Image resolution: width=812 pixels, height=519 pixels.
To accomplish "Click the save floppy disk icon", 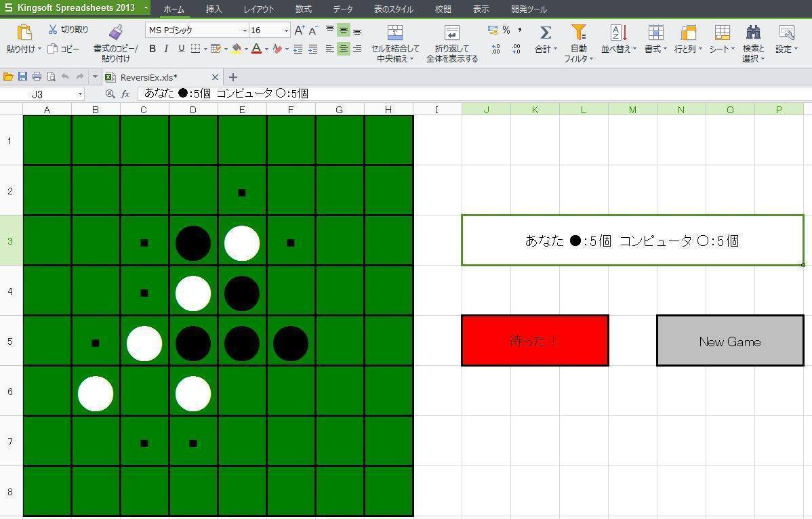I will (x=22, y=77).
